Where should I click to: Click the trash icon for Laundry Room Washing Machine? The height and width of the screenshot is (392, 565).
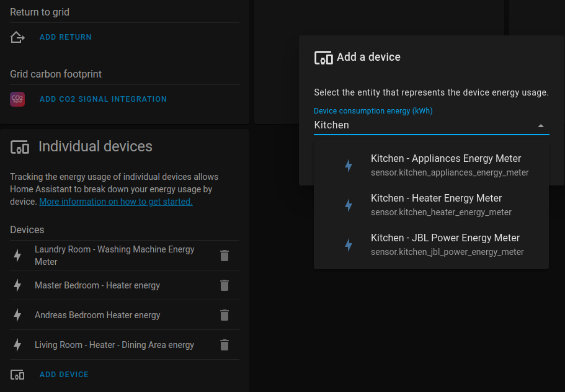[225, 255]
